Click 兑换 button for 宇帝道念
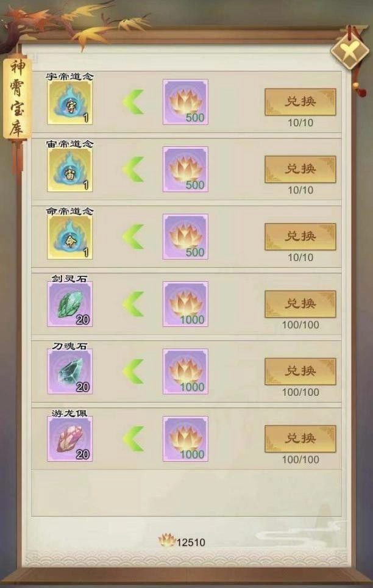This screenshot has width=373, height=588. tap(300, 102)
